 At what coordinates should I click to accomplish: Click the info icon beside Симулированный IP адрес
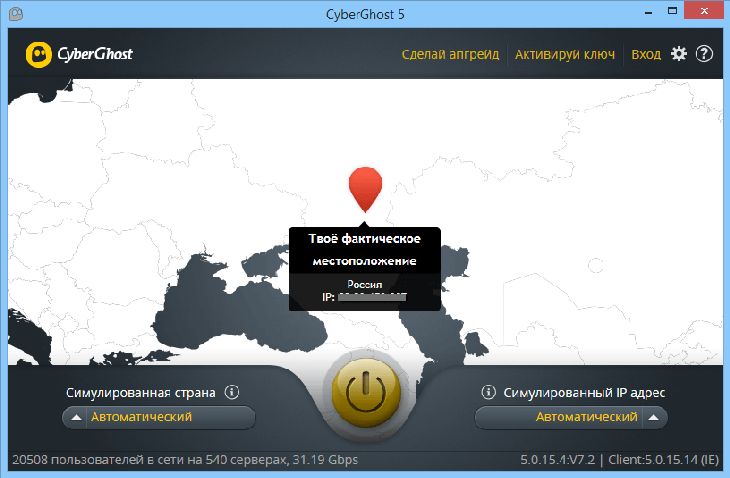click(488, 392)
